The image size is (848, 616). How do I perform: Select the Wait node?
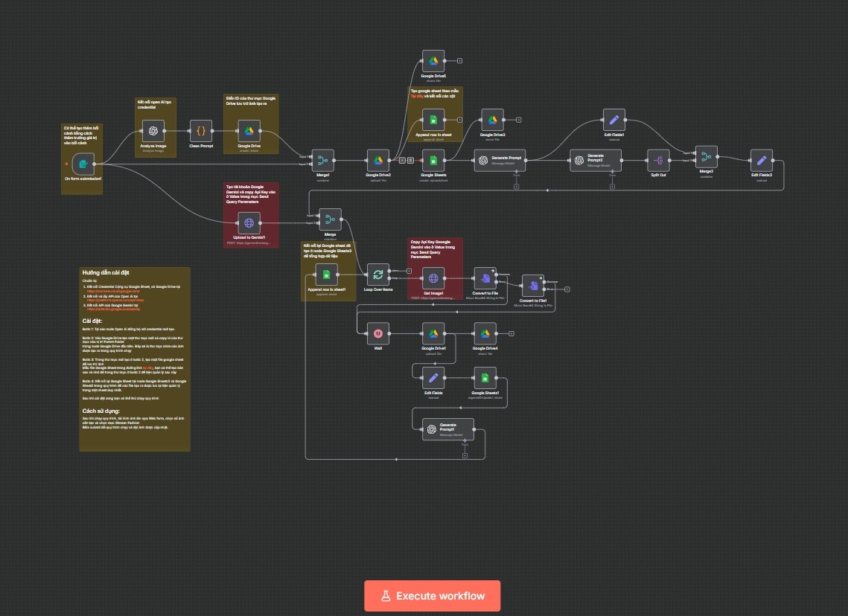click(377, 334)
